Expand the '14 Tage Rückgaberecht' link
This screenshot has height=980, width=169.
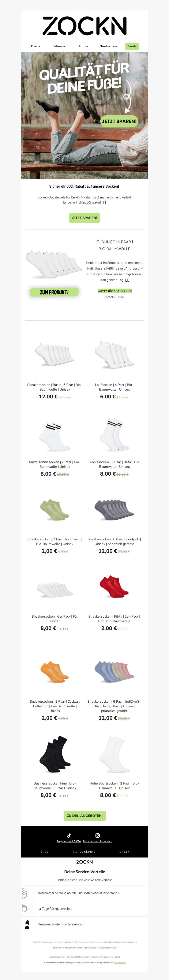(x=55, y=909)
